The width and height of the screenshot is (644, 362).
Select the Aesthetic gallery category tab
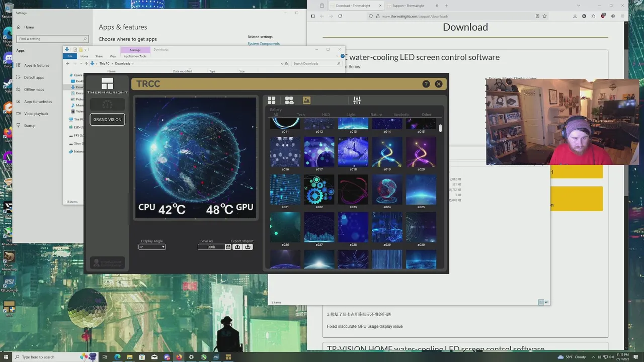coord(401,115)
